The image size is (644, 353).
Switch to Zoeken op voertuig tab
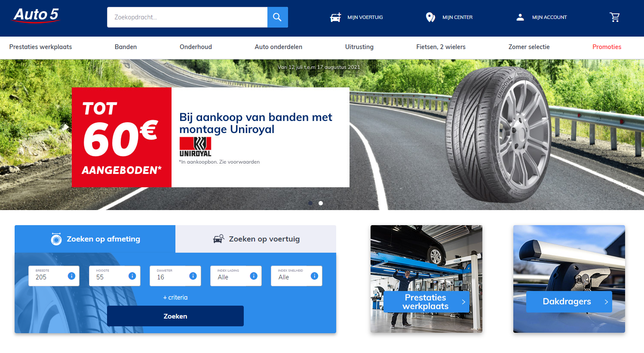click(256, 239)
